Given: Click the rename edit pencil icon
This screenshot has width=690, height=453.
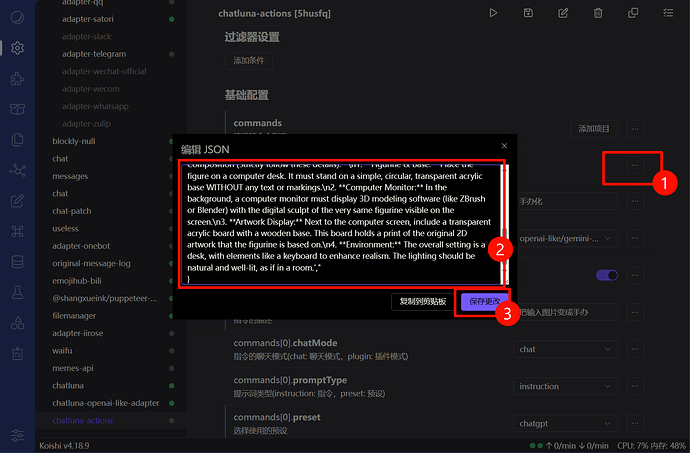Looking at the screenshot, I should (x=563, y=13).
